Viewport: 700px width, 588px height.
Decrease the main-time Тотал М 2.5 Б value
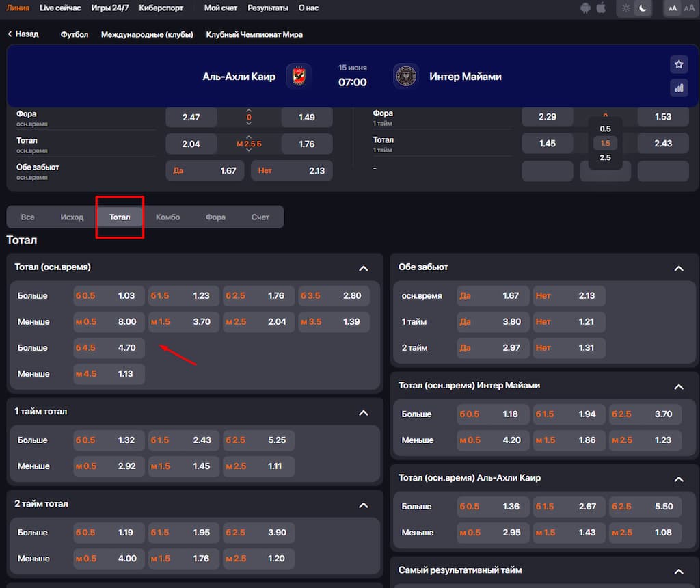click(249, 150)
